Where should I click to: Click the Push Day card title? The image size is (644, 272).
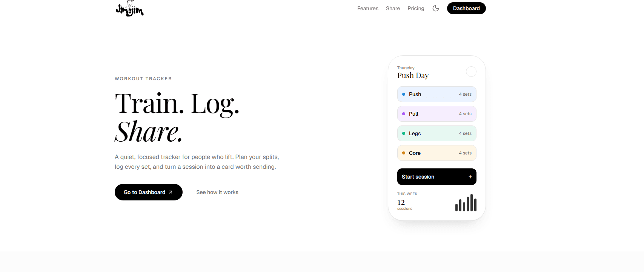[x=413, y=75]
